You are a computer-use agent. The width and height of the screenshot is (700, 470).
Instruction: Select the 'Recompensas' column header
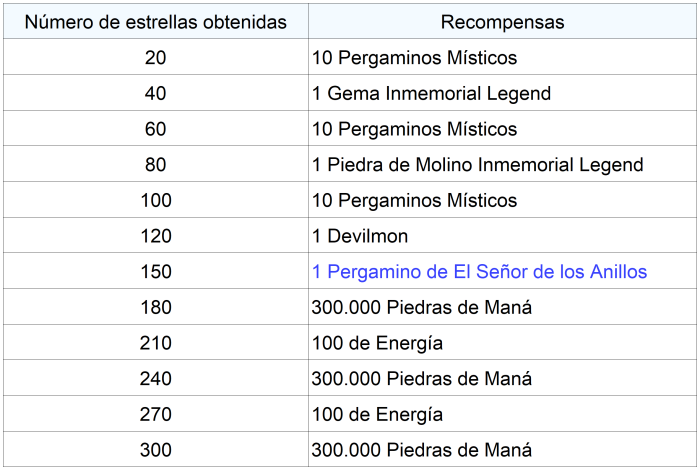502,22
